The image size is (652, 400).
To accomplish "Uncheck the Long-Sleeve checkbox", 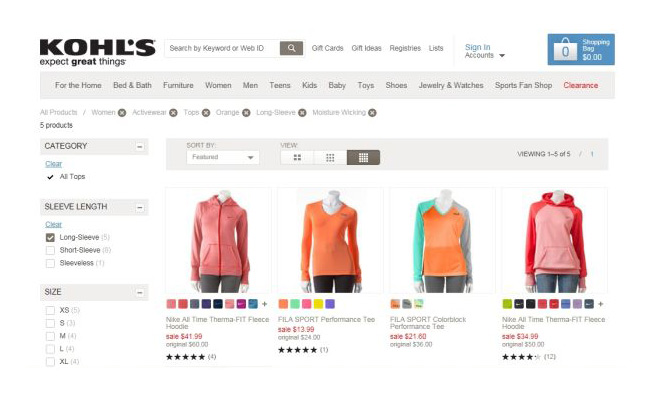I will click(x=50, y=237).
